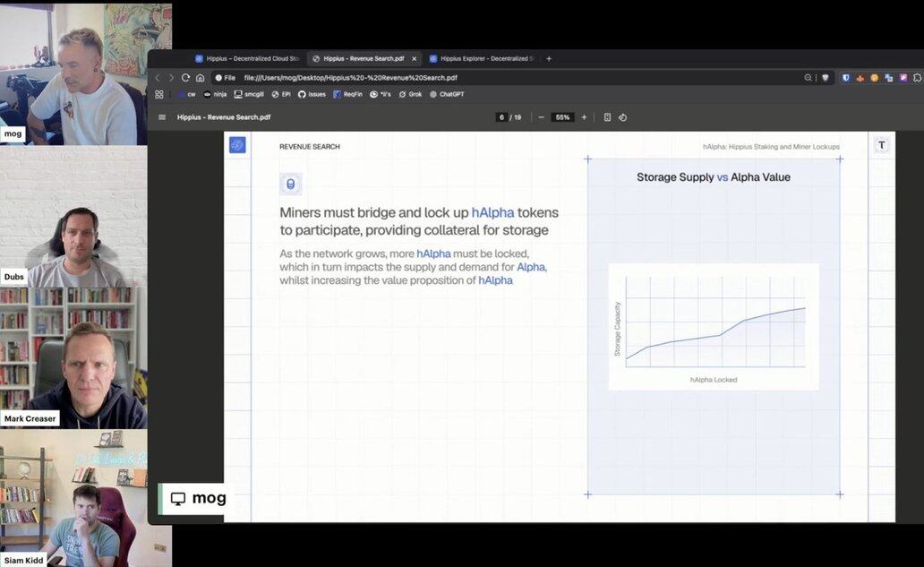This screenshot has width=924, height=567.
Task: Click the Hippius - Revenue Search.pdf title in toolbar
Action: 224,117
